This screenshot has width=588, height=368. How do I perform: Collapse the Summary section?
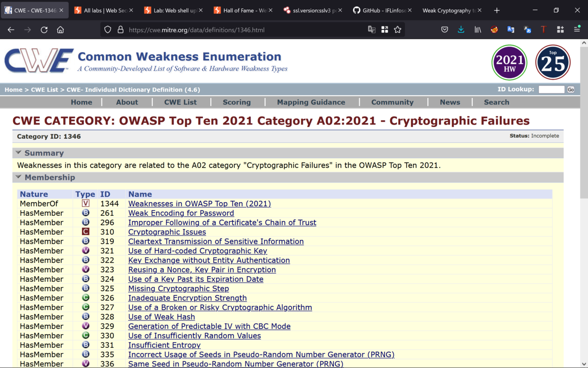[x=19, y=153]
